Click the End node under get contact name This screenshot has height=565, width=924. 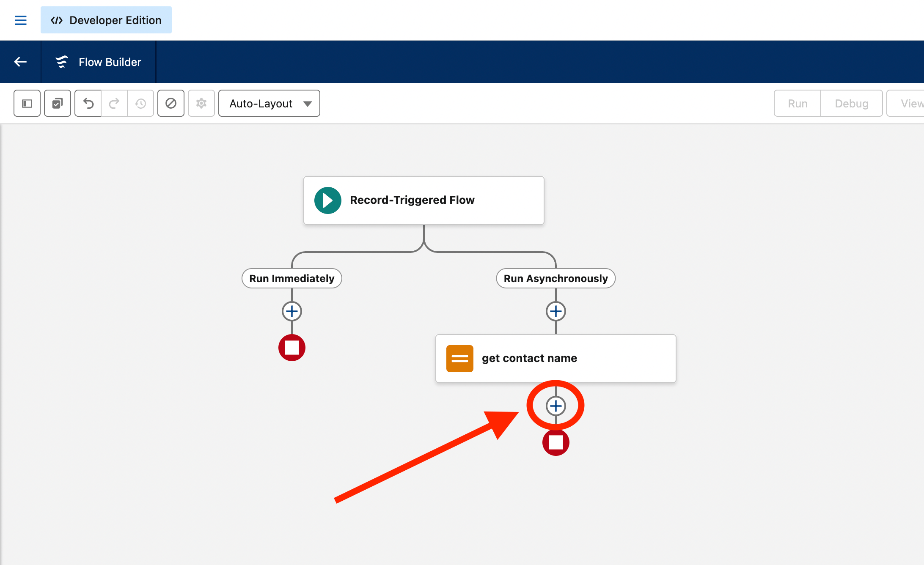click(x=556, y=442)
